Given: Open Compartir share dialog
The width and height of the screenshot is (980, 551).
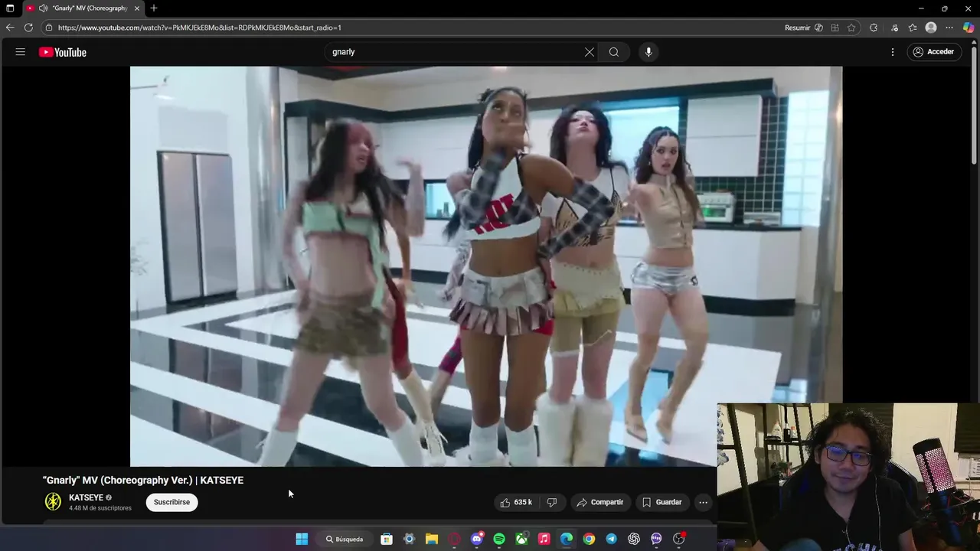Looking at the screenshot, I should click(600, 502).
